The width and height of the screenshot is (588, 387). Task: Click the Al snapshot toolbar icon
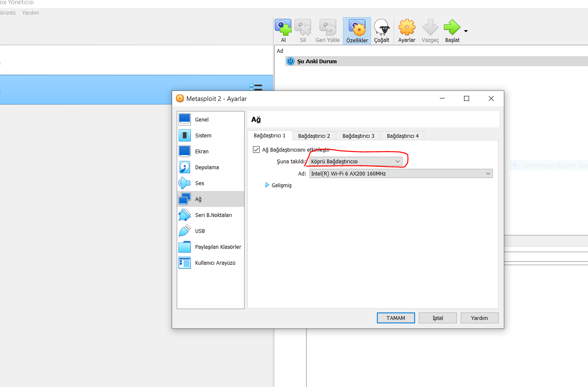(x=283, y=31)
